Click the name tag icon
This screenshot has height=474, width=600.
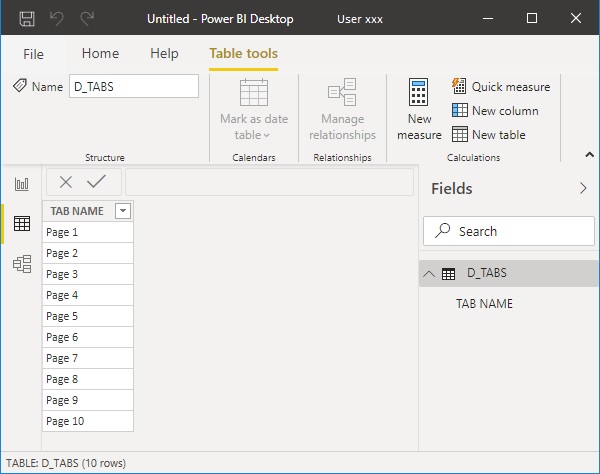20,86
